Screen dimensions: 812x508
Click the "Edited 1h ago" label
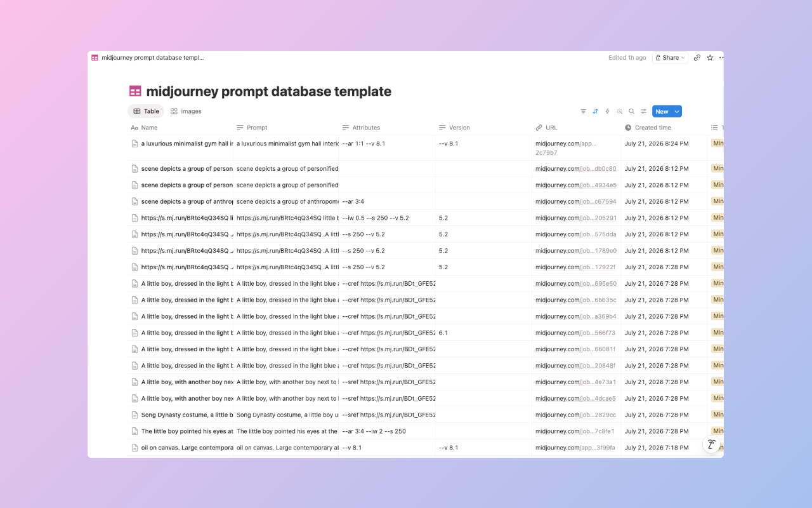627,58
